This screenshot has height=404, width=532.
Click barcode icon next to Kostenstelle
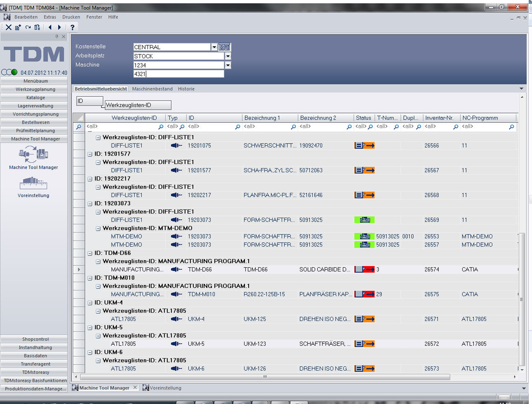coord(224,47)
